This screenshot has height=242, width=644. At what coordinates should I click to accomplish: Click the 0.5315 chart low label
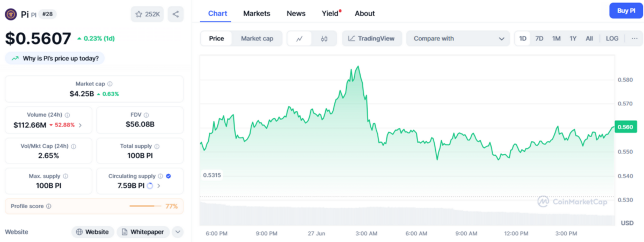click(x=212, y=175)
